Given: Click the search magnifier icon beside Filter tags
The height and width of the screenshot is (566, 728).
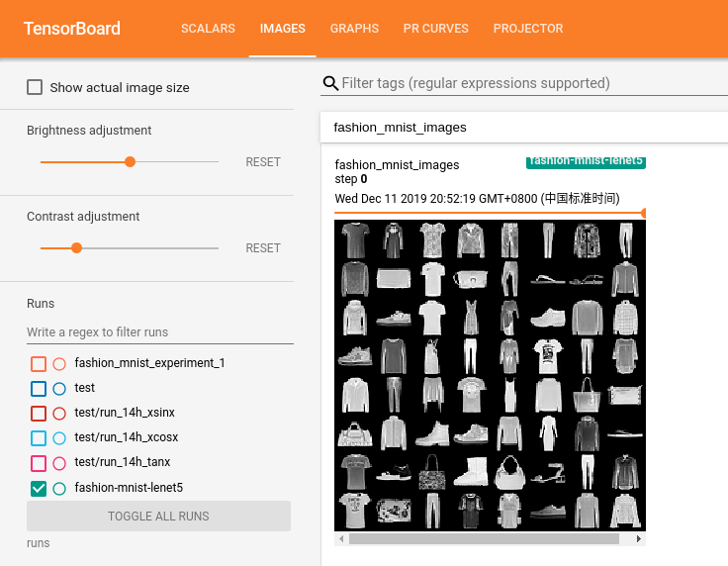Looking at the screenshot, I should tap(330, 84).
